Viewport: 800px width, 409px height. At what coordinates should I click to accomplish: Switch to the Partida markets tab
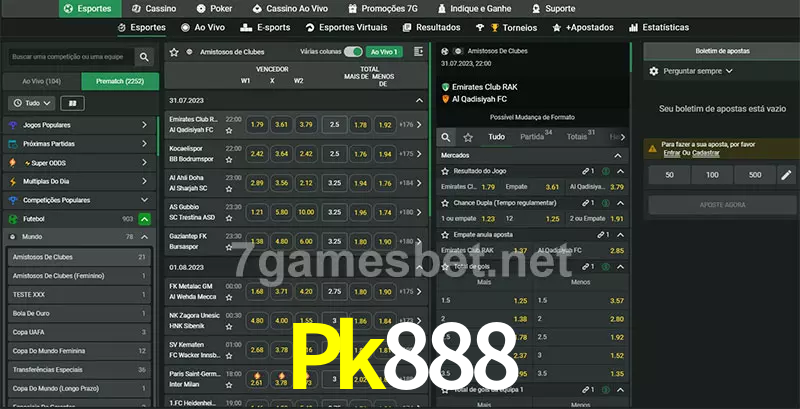click(x=532, y=136)
